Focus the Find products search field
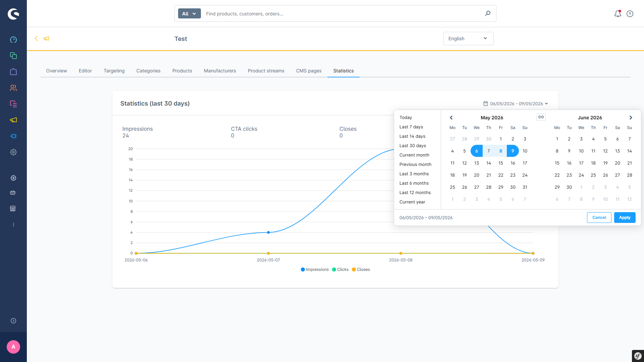The height and width of the screenshot is (362, 644). tap(342, 14)
